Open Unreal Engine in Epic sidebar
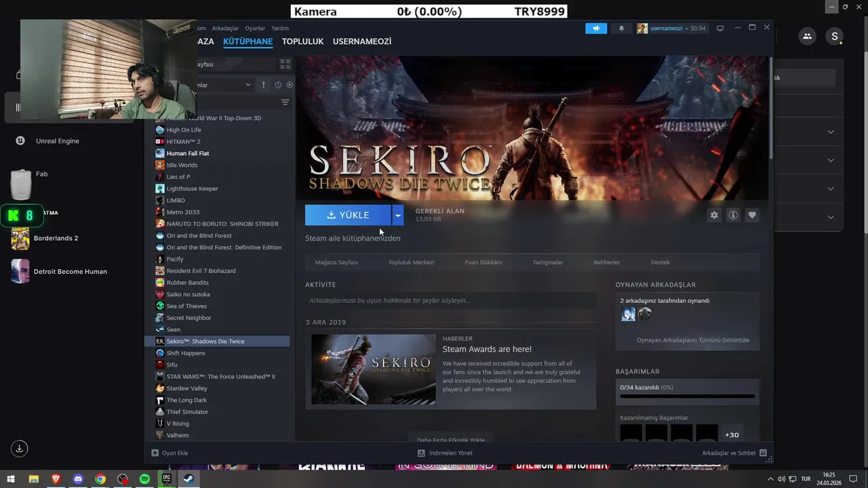 tap(57, 141)
